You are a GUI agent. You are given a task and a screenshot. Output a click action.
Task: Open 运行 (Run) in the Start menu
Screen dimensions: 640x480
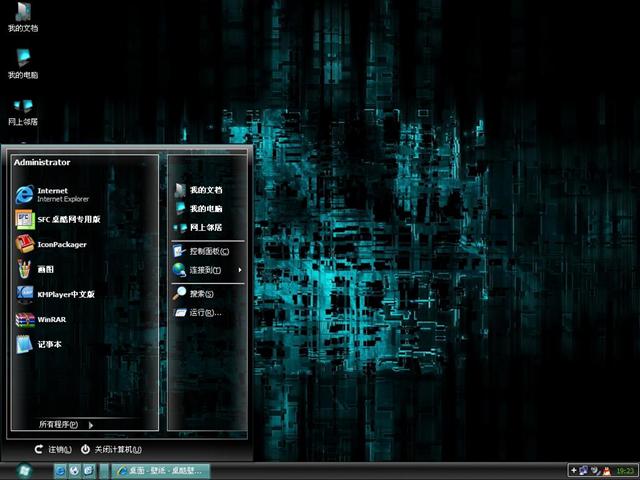pos(204,313)
